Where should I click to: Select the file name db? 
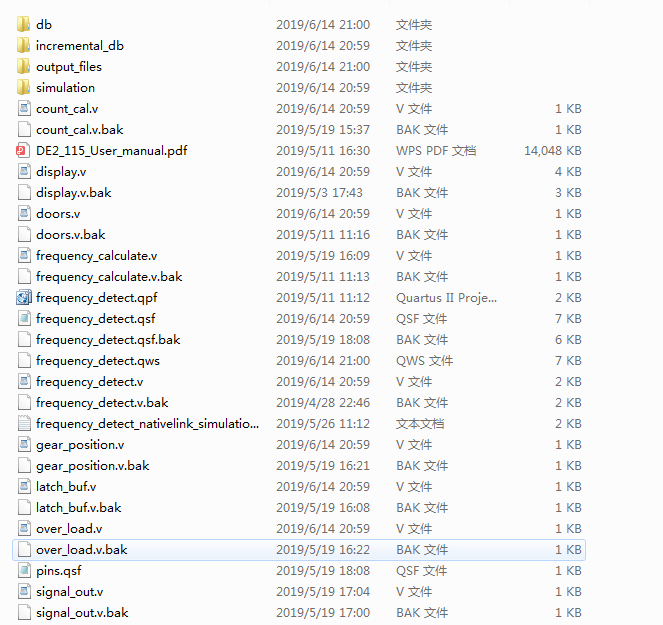point(44,25)
